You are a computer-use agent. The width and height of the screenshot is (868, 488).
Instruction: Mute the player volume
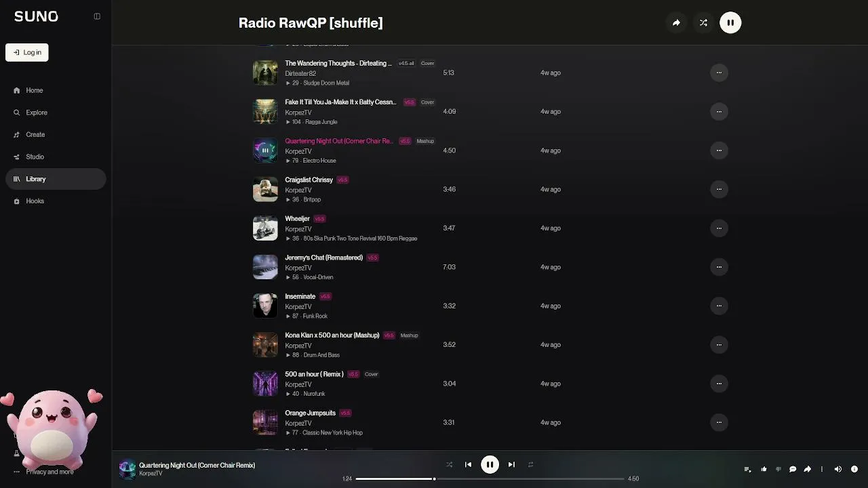tap(838, 469)
